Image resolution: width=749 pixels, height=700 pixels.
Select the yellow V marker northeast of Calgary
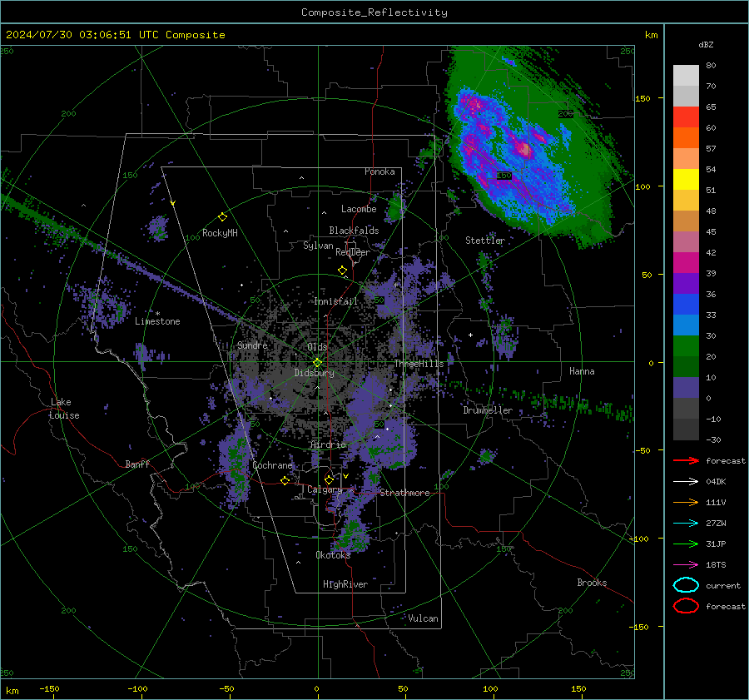click(345, 476)
